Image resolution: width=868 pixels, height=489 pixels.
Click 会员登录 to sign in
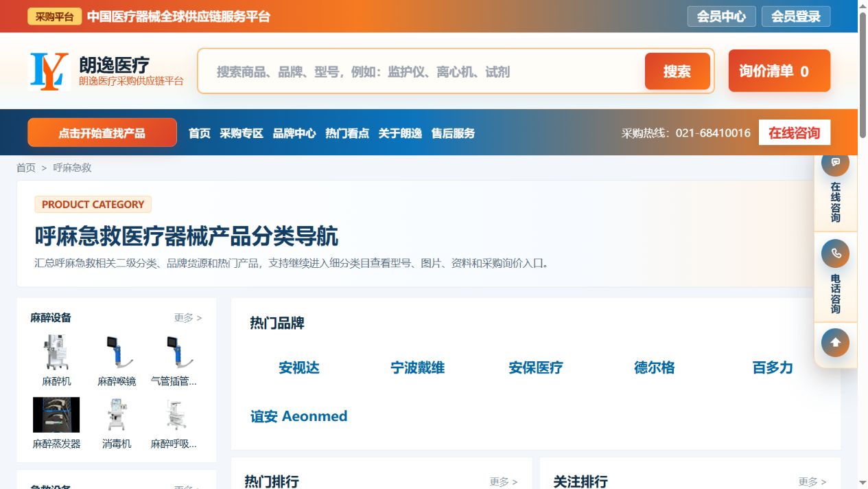click(x=796, y=16)
